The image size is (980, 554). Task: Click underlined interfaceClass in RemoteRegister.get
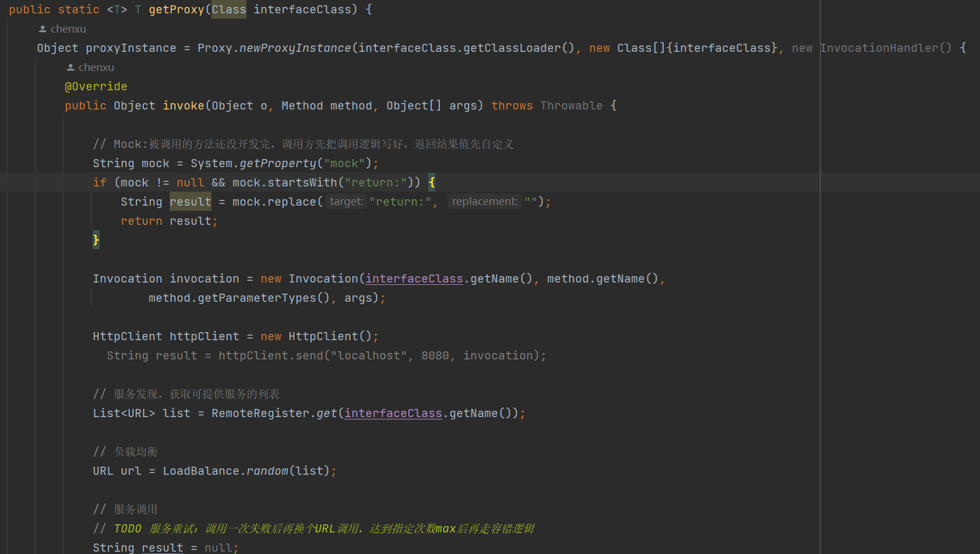(x=393, y=413)
